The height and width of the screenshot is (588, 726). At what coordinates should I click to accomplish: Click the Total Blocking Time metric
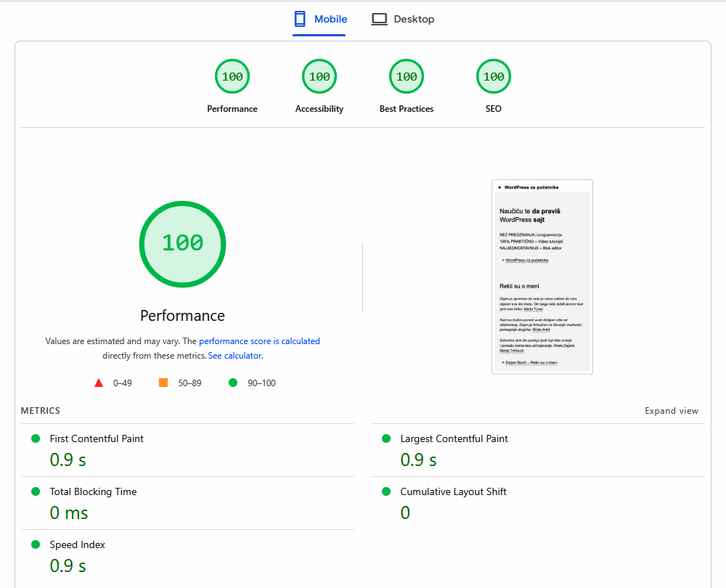[x=93, y=492]
